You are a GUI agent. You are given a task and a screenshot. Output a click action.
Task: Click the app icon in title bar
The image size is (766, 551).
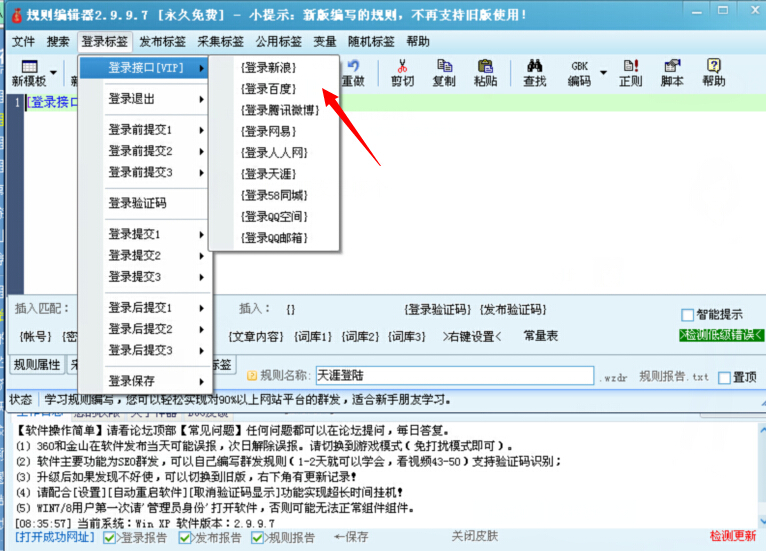click(x=16, y=15)
